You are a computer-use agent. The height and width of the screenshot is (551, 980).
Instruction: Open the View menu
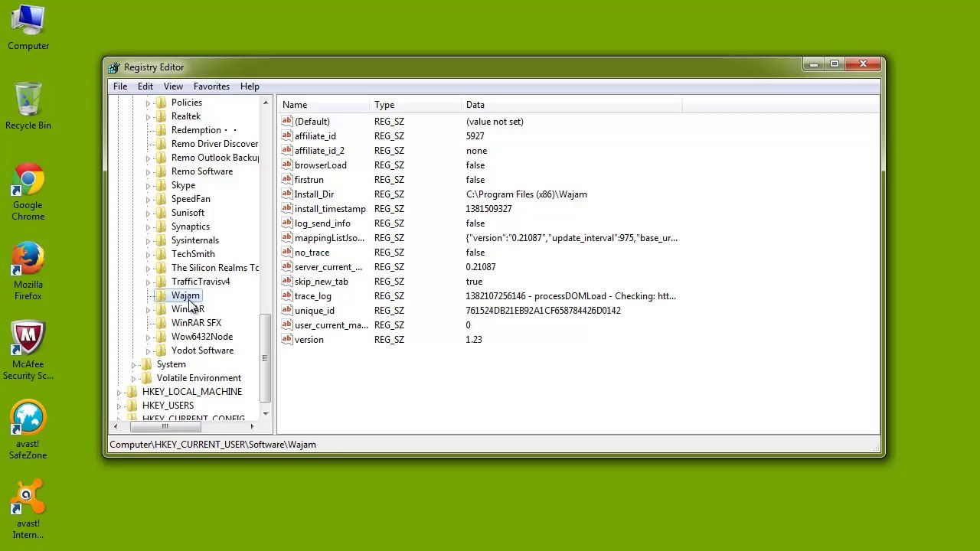click(x=173, y=86)
